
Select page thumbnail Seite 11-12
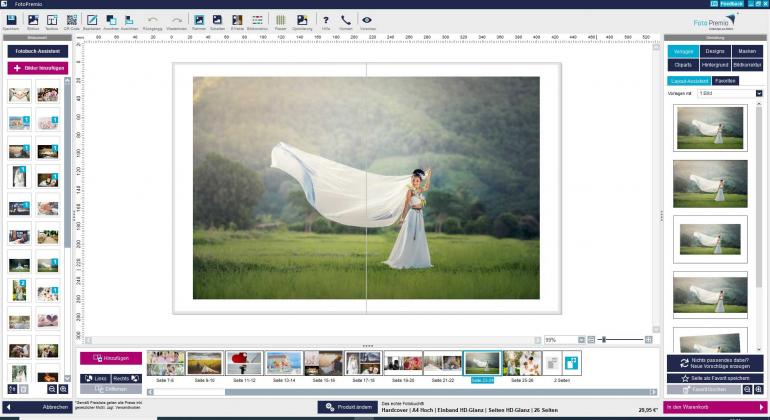pyautogui.click(x=245, y=364)
